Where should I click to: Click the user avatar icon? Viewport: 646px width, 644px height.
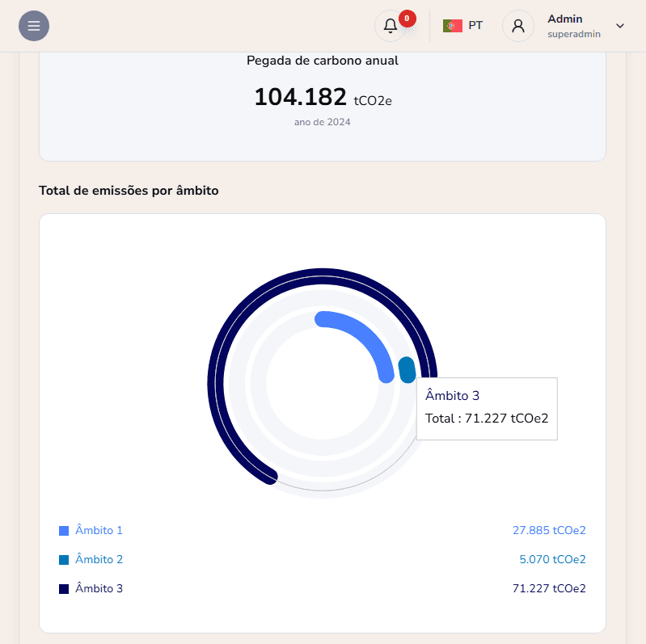[518, 26]
